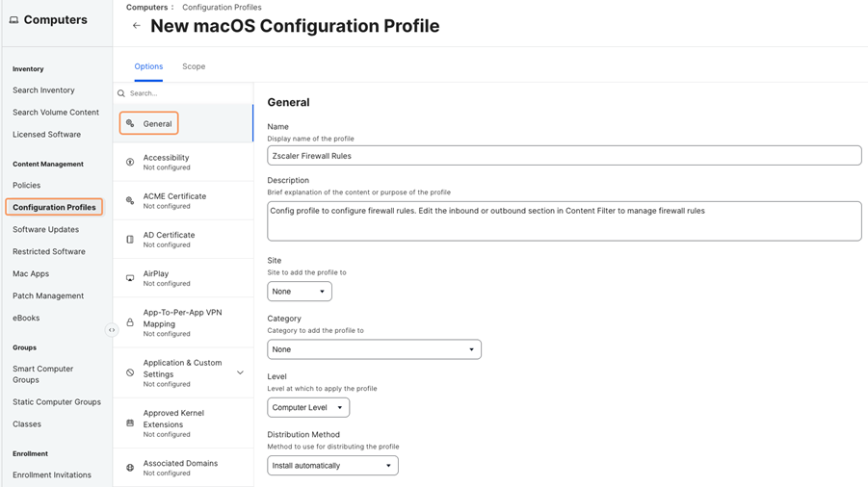Open the Level dropdown set to Computer Level
868x487 pixels.
tap(308, 407)
